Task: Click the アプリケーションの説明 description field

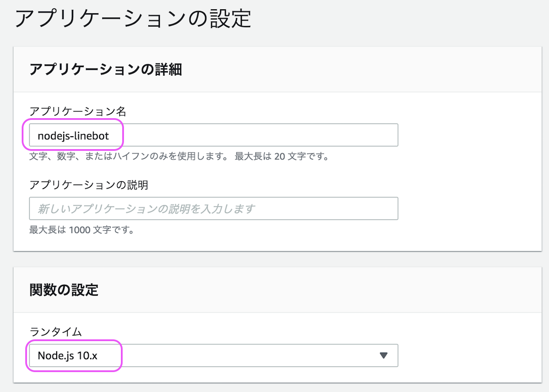Action: (213, 208)
